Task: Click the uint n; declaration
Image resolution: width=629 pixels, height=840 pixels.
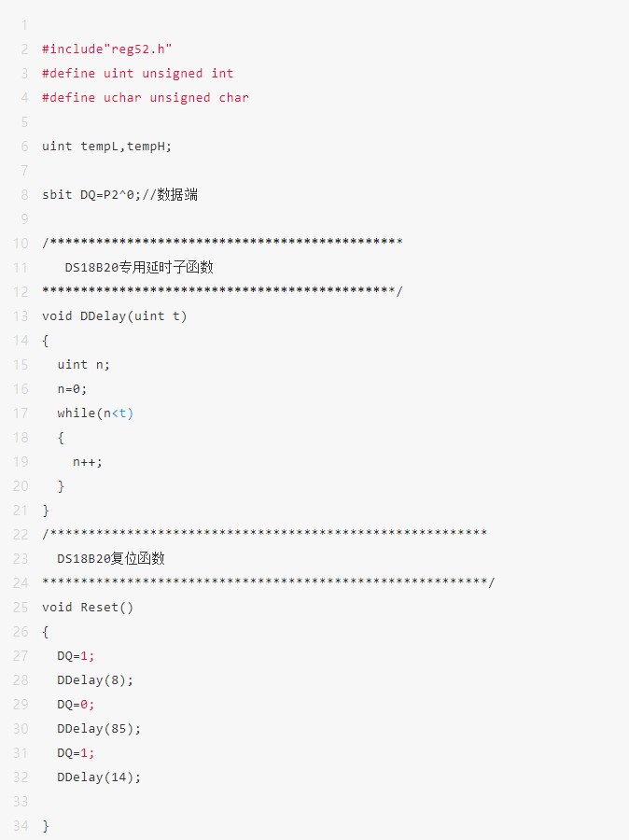Action: coord(83,364)
